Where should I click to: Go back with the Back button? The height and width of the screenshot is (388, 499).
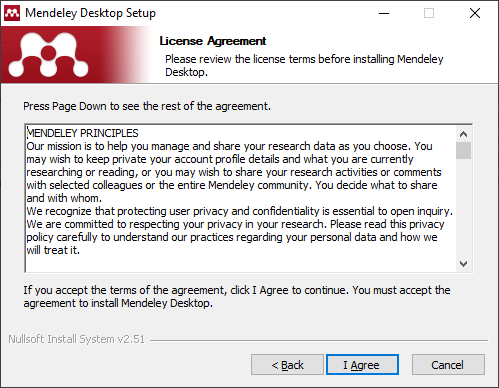tap(287, 365)
